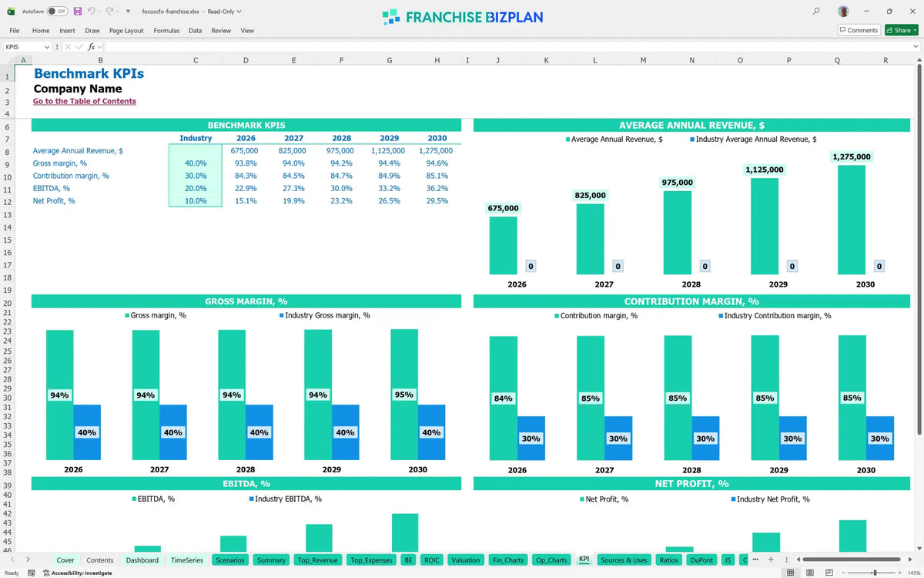Image resolution: width=924 pixels, height=578 pixels.
Task: Click the Industry Average Annual Revenue legend swatch
Action: click(x=692, y=139)
